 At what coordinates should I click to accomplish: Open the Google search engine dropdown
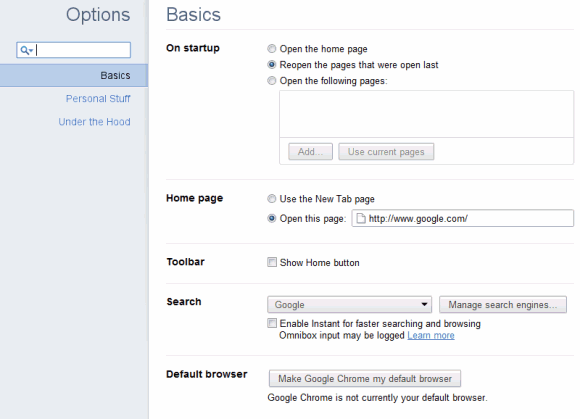pos(349,305)
